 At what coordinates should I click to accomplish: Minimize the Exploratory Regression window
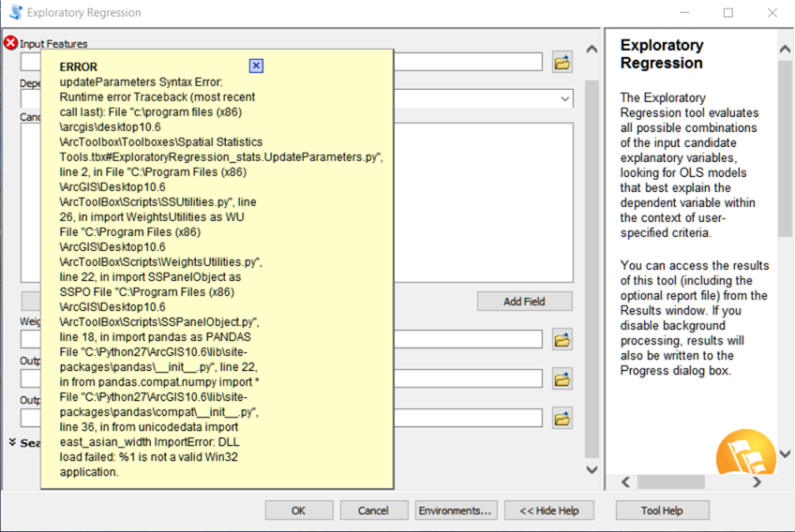(684, 13)
